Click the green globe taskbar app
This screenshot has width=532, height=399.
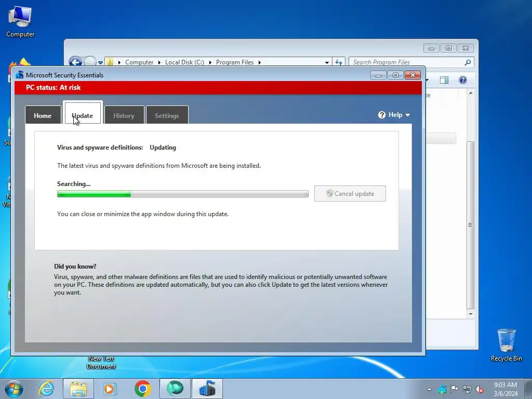pyautogui.click(x=175, y=389)
